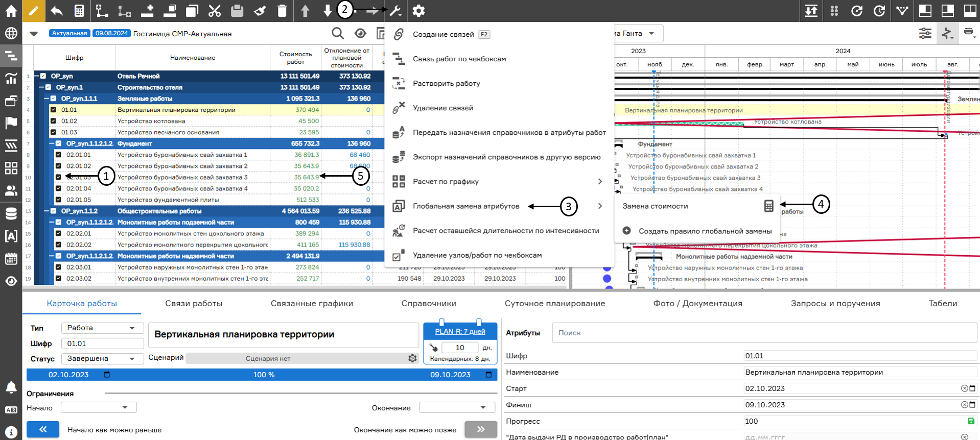The width and height of the screenshot is (980, 440).
Task: Open the wrench tools menu
Action: (x=395, y=11)
